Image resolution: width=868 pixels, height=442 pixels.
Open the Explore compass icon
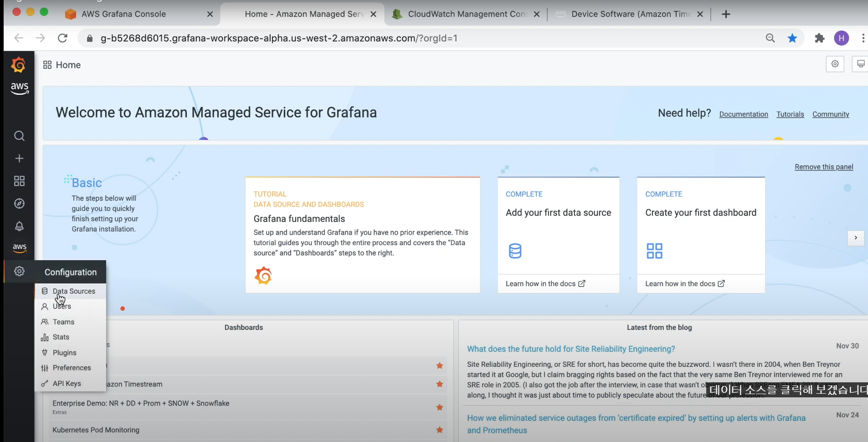[19, 204]
